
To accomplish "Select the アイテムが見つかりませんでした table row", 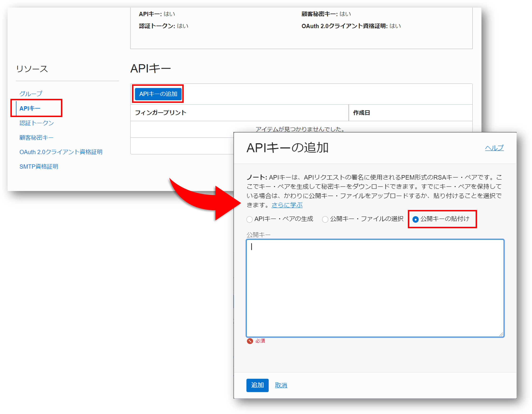I will coord(300,130).
